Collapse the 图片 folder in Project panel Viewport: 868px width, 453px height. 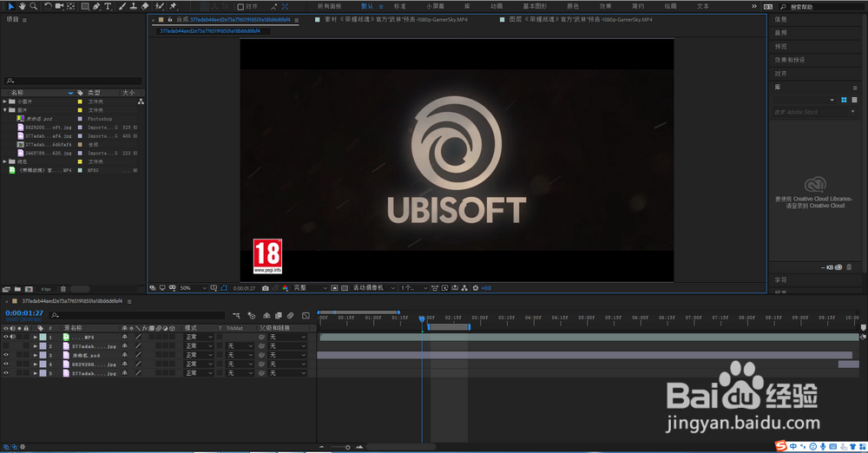[x=5, y=110]
